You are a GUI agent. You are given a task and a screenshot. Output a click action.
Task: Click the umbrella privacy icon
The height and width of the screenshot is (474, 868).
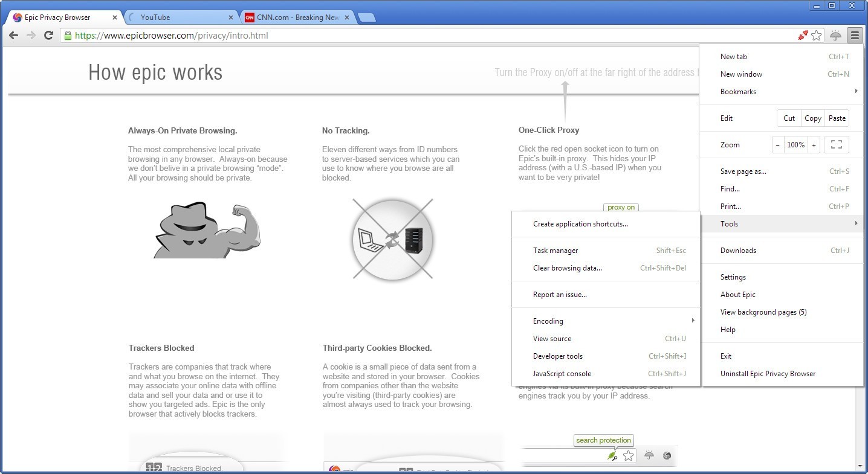[x=836, y=36]
